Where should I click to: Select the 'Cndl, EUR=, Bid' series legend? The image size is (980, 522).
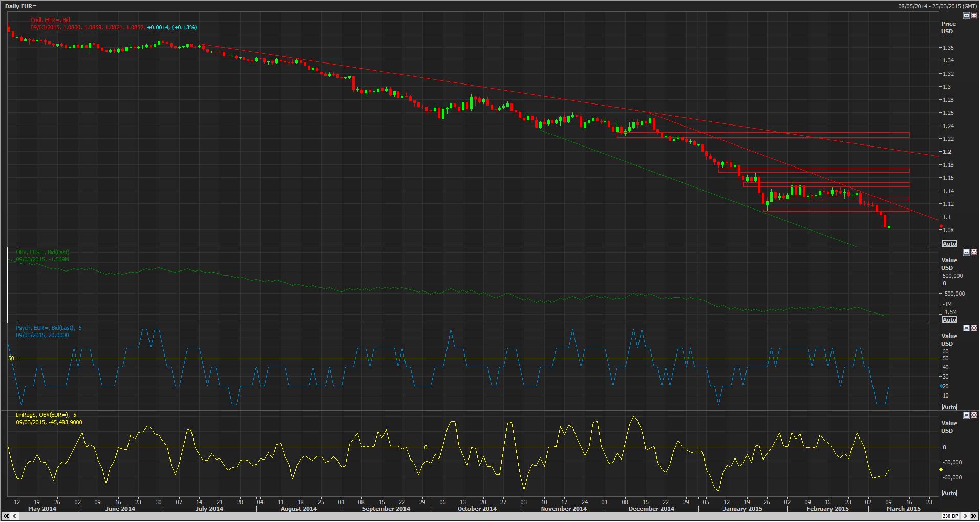50,20
